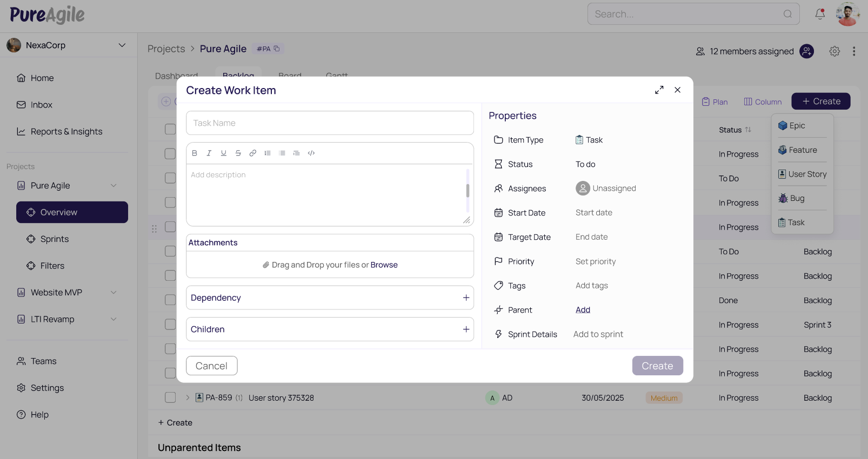Select Task from the create menu
868x459 pixels.
click(x=792, y=222)
